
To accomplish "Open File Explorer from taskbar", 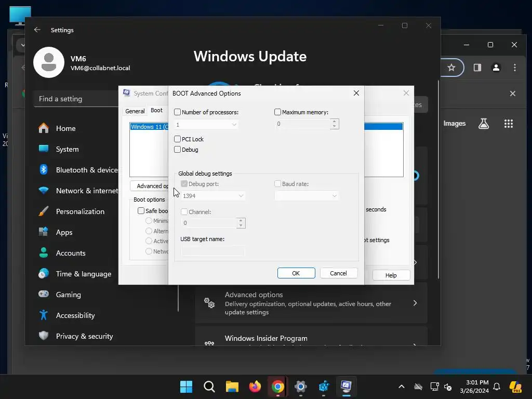I will pos(232,387).
